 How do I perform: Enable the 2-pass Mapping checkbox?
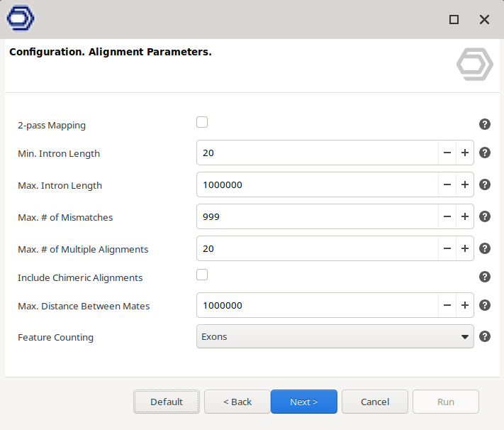click(202, 122)
